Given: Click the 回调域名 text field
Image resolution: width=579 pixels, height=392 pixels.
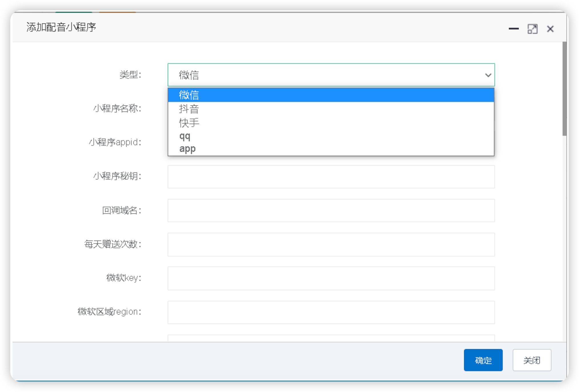Looking at the screenshot, I should (331, 211).
